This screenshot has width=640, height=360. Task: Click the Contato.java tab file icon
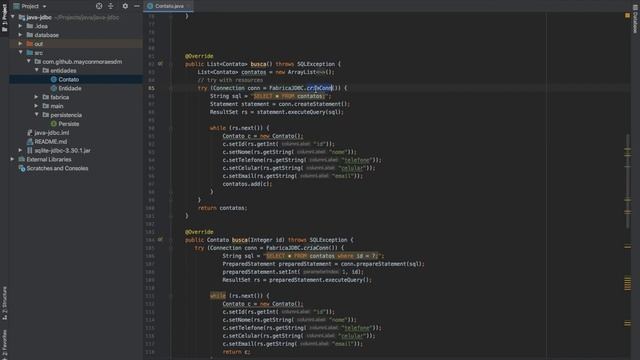pyautogui.click(x=150, y=6)
